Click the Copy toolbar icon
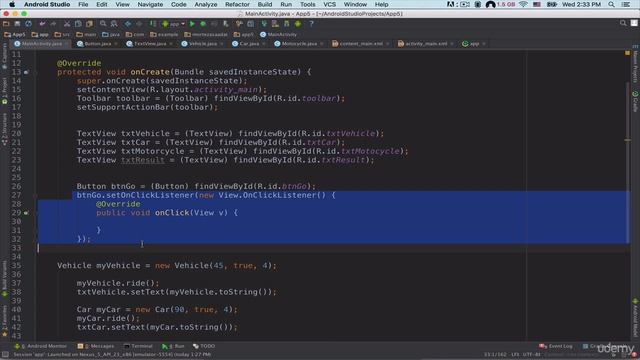The height and width of the screenshot is (360, 640). pos(78,24)
